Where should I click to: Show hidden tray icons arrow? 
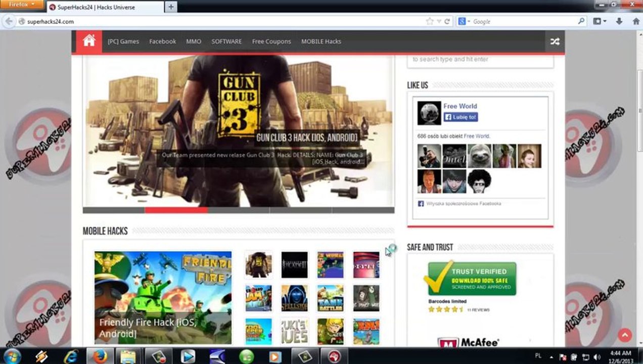(x=551, y=357)
